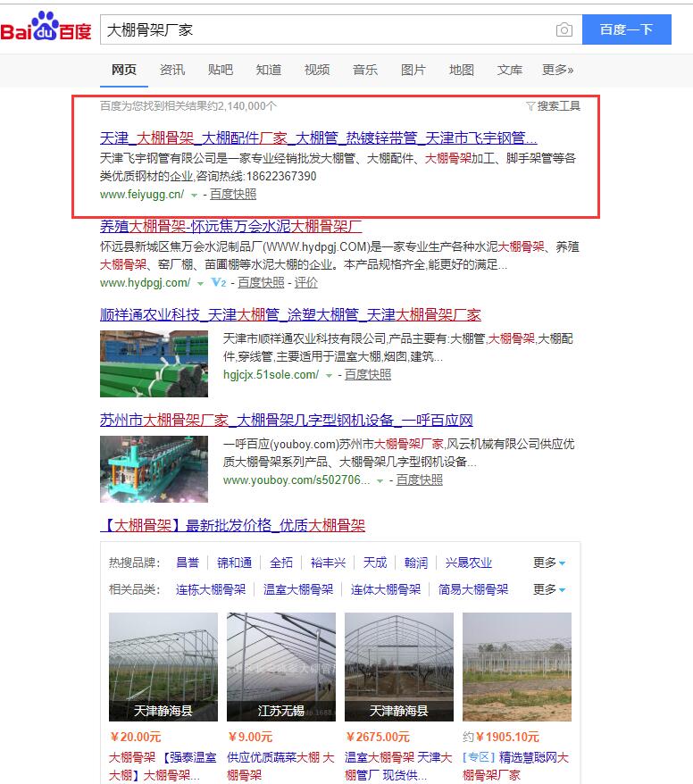Expand the 更多» tab menu

click(x=558, y=70)
